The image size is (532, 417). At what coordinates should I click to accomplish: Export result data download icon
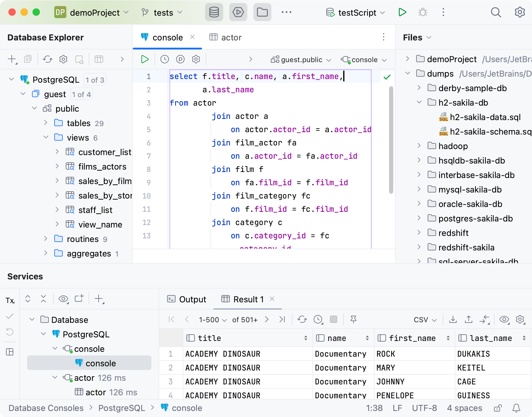coord(453,319)
